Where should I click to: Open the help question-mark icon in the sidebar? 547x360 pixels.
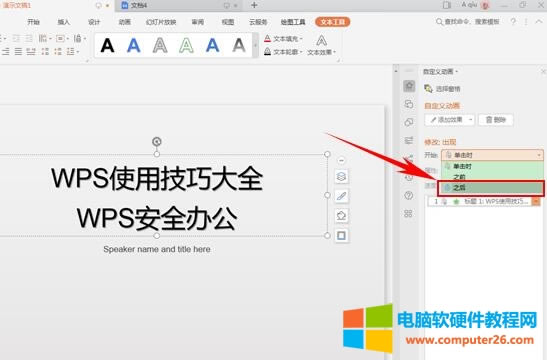pyautogui.click(x=409, y=195)
